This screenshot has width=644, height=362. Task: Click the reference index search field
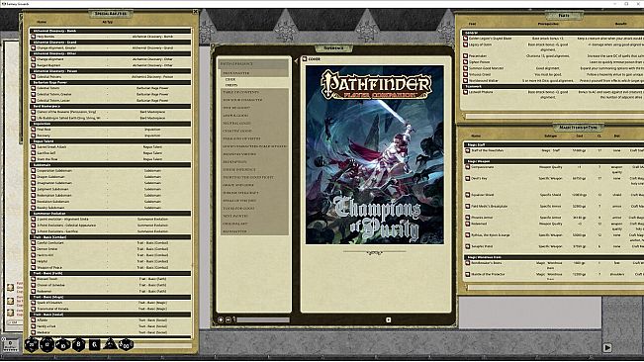263,319
